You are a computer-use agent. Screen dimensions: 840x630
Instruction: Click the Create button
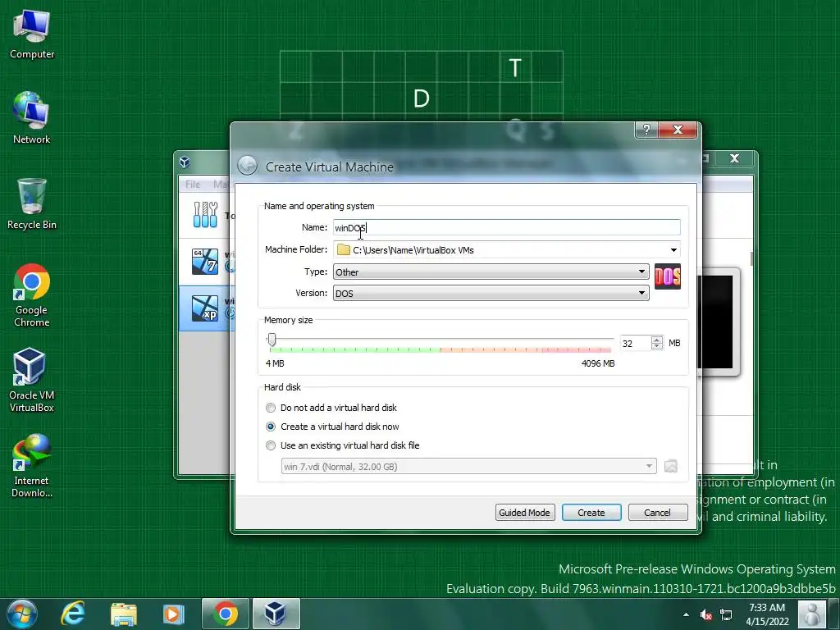coord(591,513)
